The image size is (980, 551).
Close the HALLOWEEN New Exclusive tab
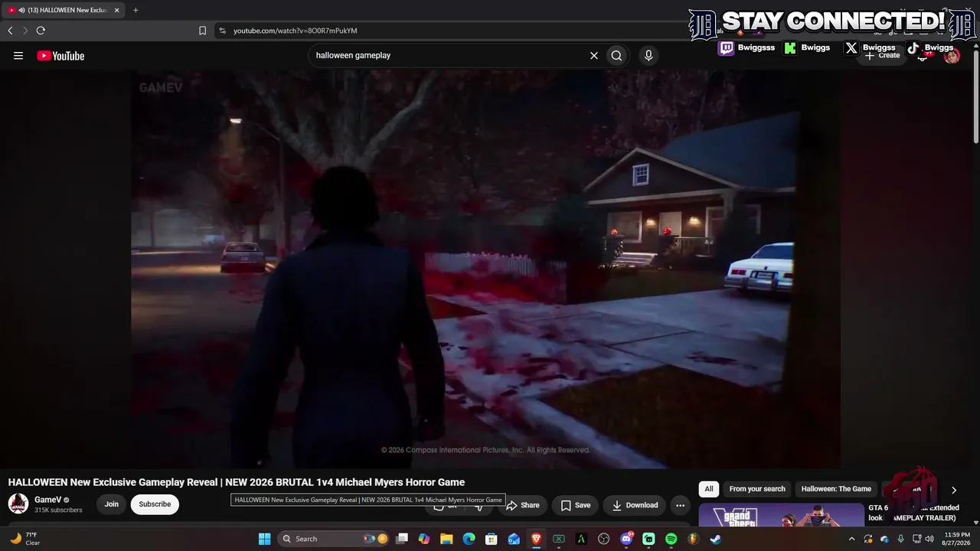point(117,10)
